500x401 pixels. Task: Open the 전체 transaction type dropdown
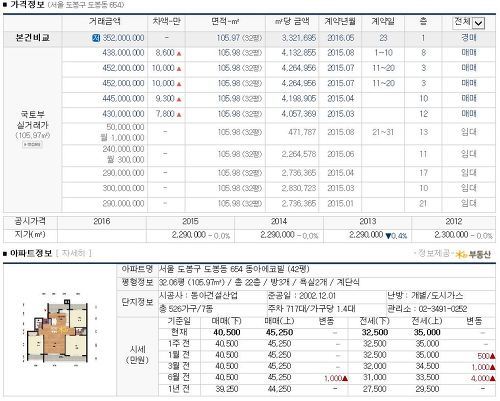click(469, 22)
